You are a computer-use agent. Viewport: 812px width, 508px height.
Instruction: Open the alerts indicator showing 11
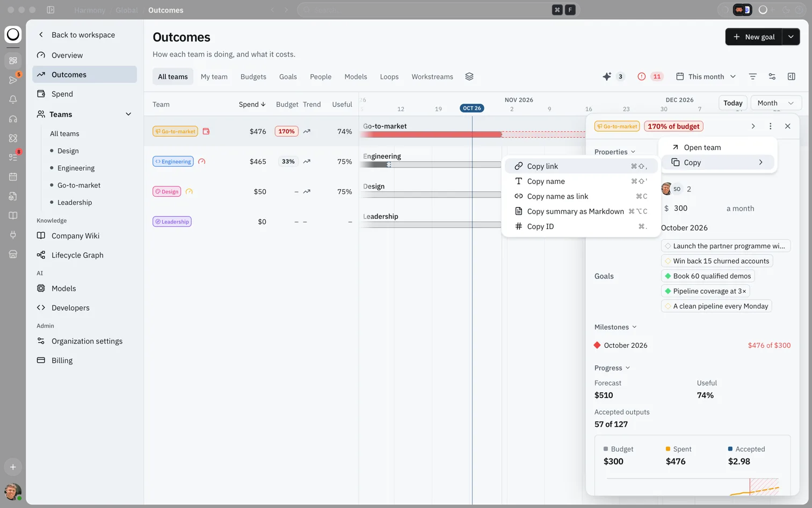(650, 76)
